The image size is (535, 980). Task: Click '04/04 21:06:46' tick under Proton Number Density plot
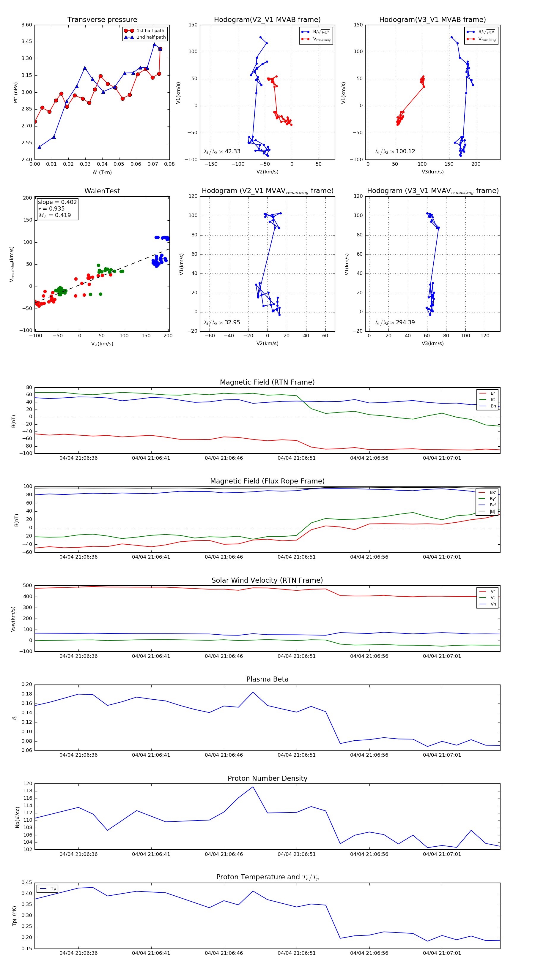click(224, 854)
